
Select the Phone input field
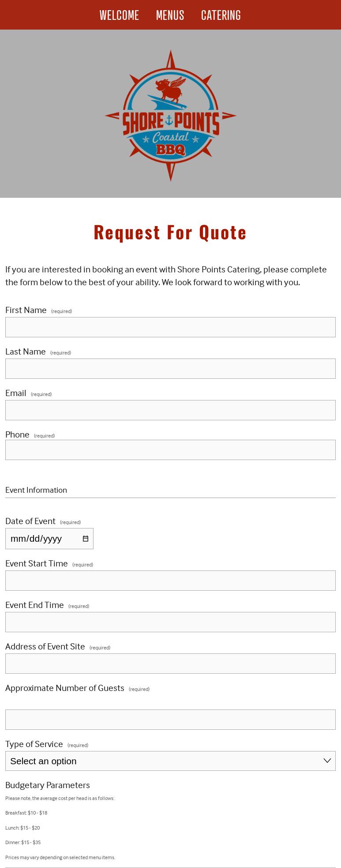pyautogui.click(x=170, y=450)
